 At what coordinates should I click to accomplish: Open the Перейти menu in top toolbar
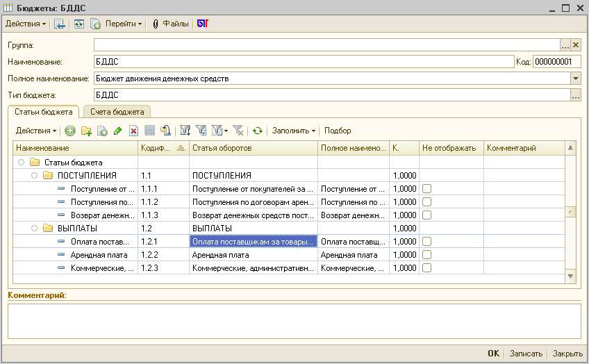coord(123,24)
